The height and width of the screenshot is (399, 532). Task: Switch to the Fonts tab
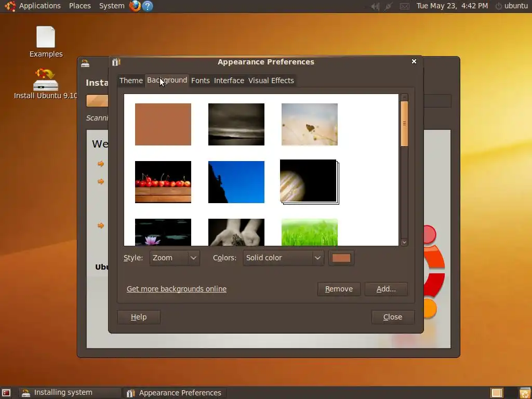point(200,81)
